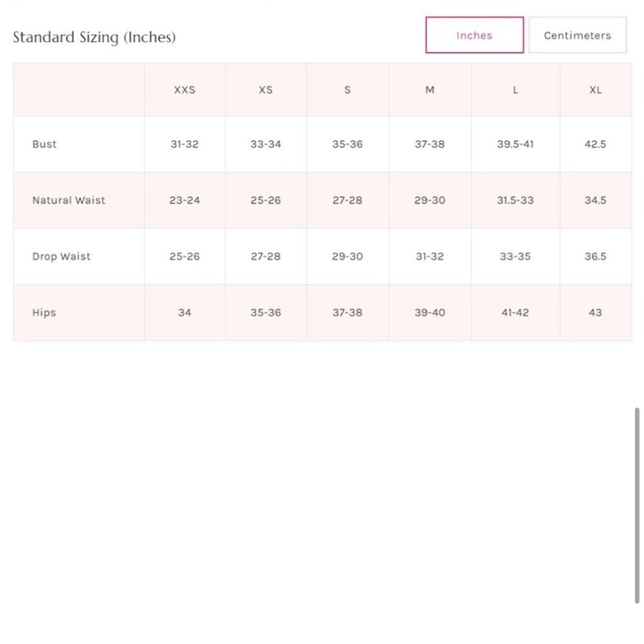
Task: Select the XL column header
Action: (596, 90)
